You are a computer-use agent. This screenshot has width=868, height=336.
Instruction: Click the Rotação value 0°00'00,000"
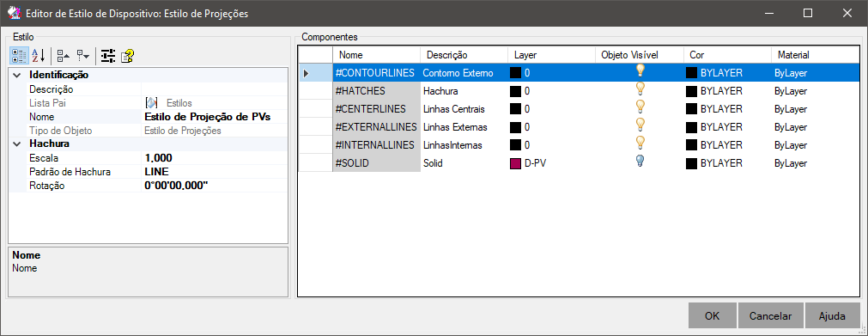tap(215, 186)
